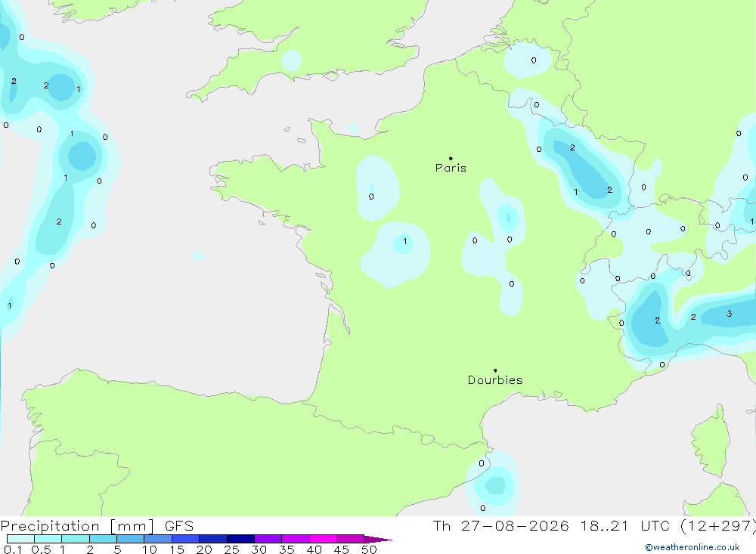Pick the 40–45 mm magenta legend swatch
Screen dimensions: 756x554
pyautogui.click(x=323, y=539)
